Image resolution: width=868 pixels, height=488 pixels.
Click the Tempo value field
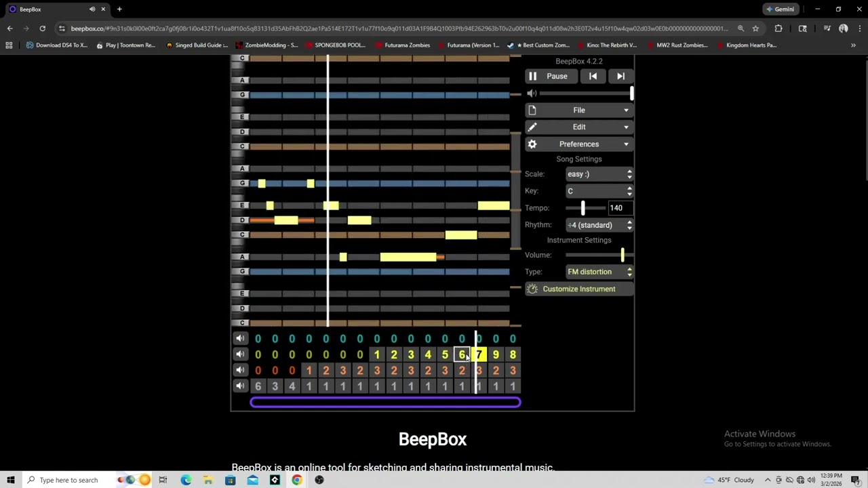[620, 208]
